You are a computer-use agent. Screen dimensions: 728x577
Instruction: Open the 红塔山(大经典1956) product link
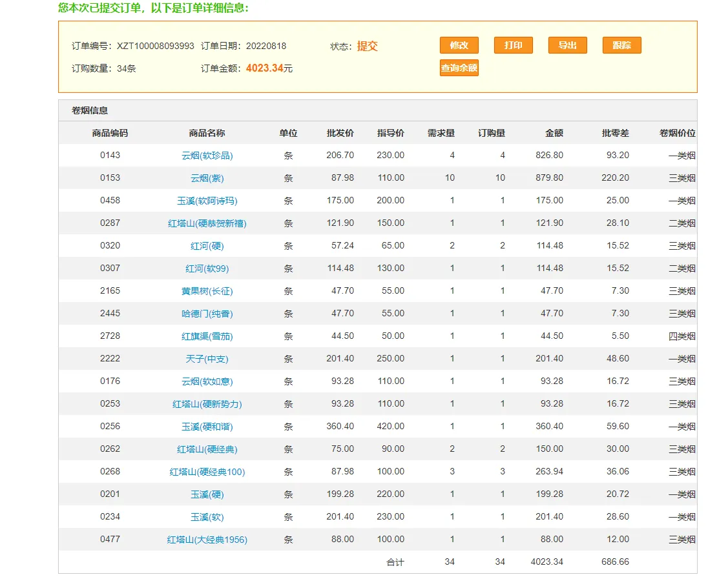click(207, 540)
